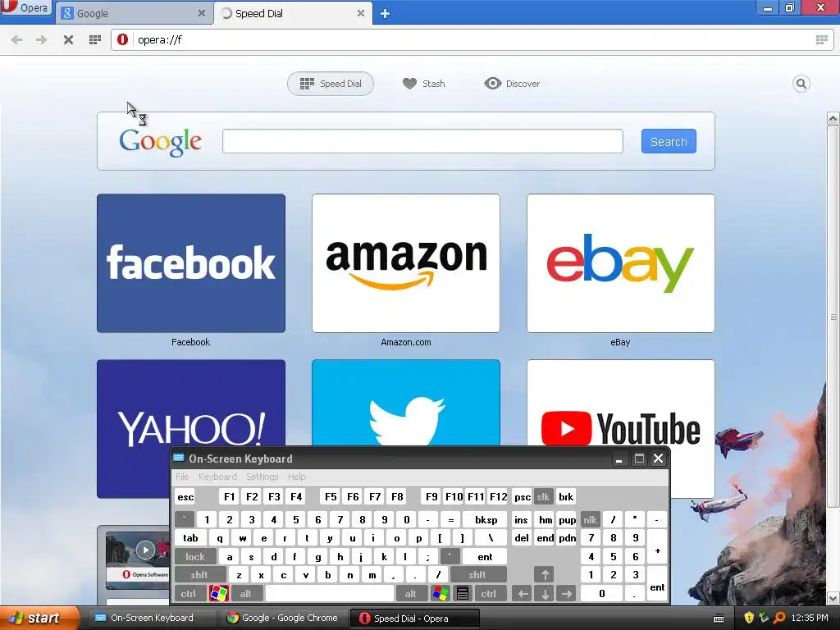The image size is (840, 630).
Task: Open the YouTube speed dial tile
Action: 620,402
